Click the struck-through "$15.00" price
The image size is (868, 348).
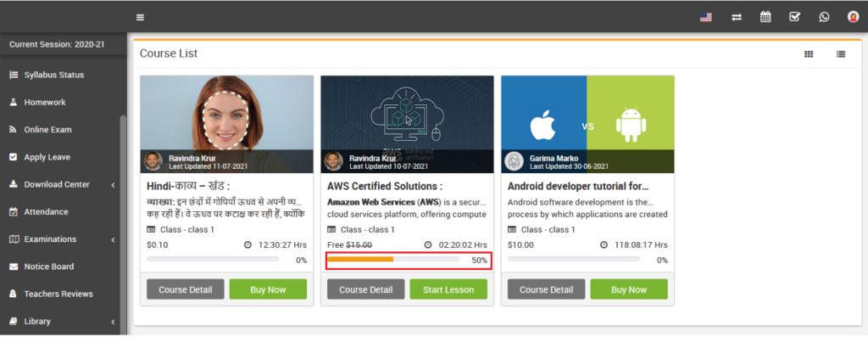click(359, 245)
